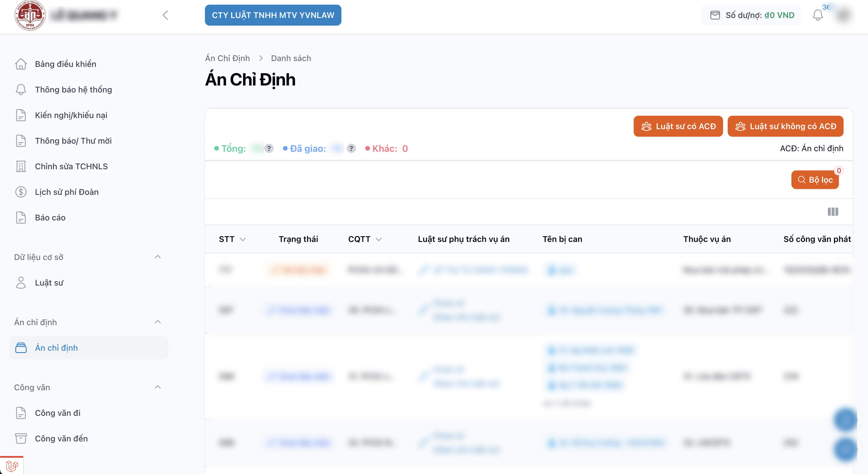
Task: Click Án Chỉ Định breadcrumb link
Action: tap(227, 58)
